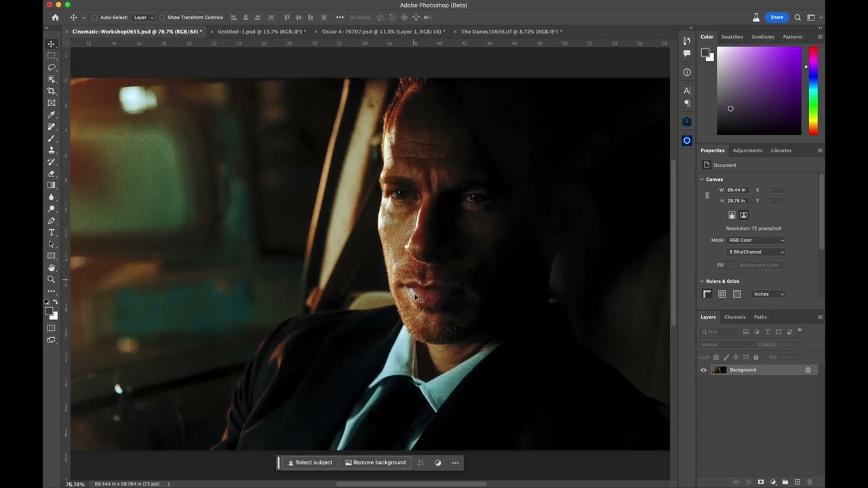This screenshot has height=488, width=868.
Task: Delete layer with the trash icon
Action: click(810, 482)
